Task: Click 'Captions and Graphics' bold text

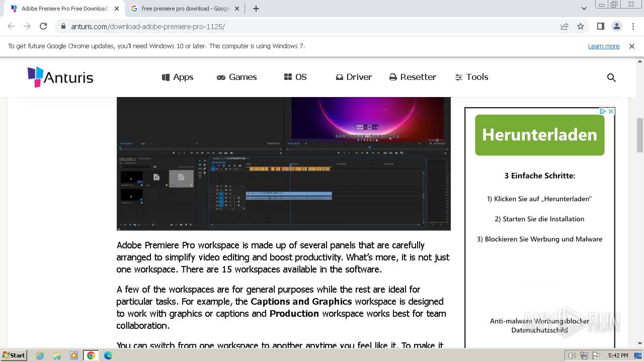Action: click(x=301, y=302)
